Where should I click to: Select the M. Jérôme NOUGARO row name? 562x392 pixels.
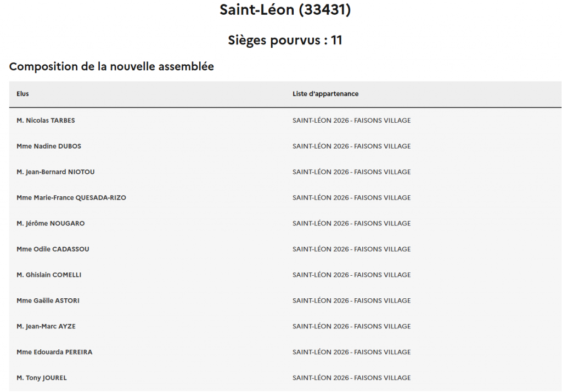tap(50, 224)
